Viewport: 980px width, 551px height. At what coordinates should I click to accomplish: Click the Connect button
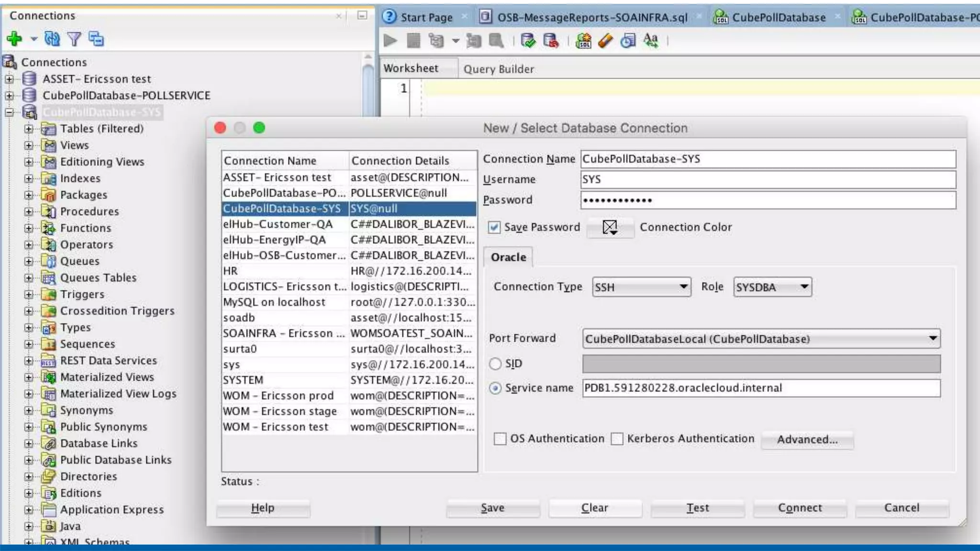tap(800, 508)
